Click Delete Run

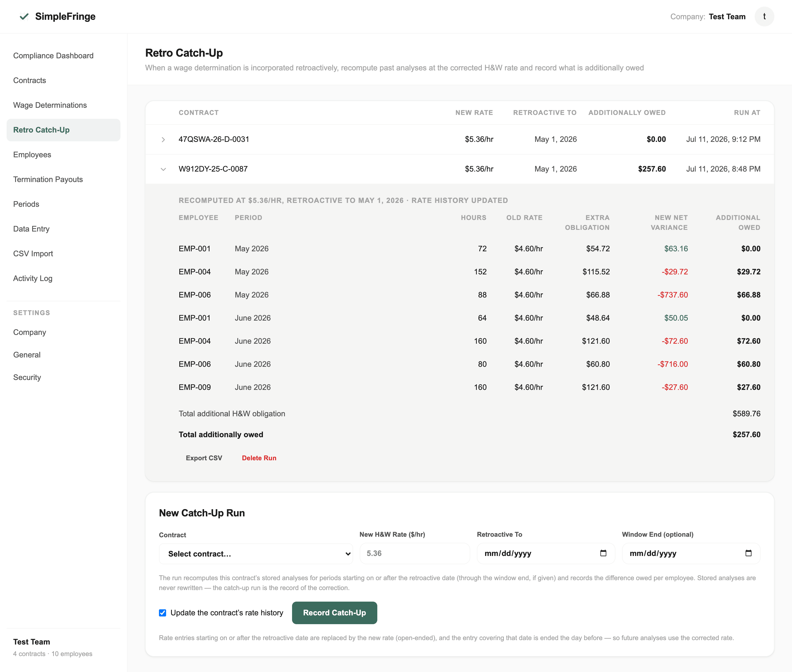coord(259,458)
